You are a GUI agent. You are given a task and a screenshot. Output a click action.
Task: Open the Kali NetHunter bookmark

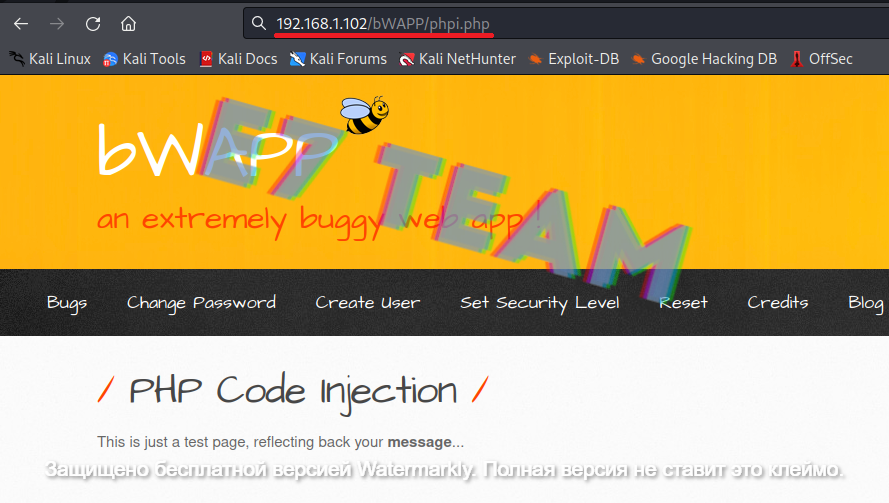(x=458, y=59)
